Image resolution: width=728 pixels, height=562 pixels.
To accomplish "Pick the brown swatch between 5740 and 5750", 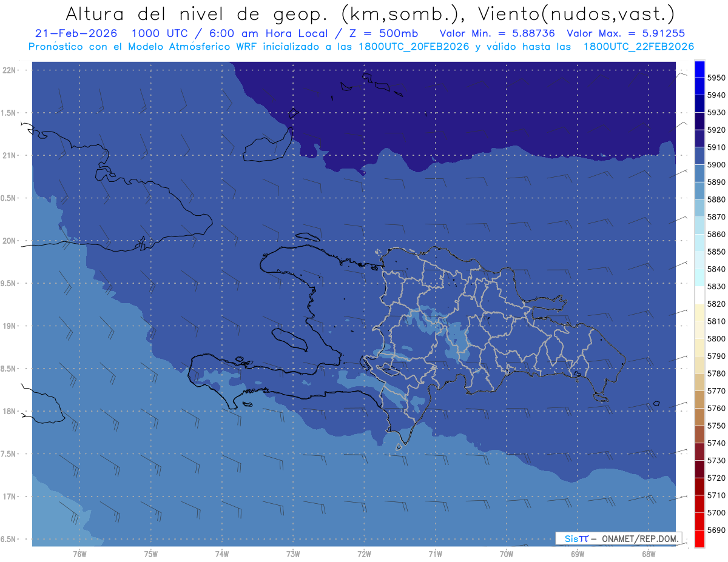I will (699, 434).
